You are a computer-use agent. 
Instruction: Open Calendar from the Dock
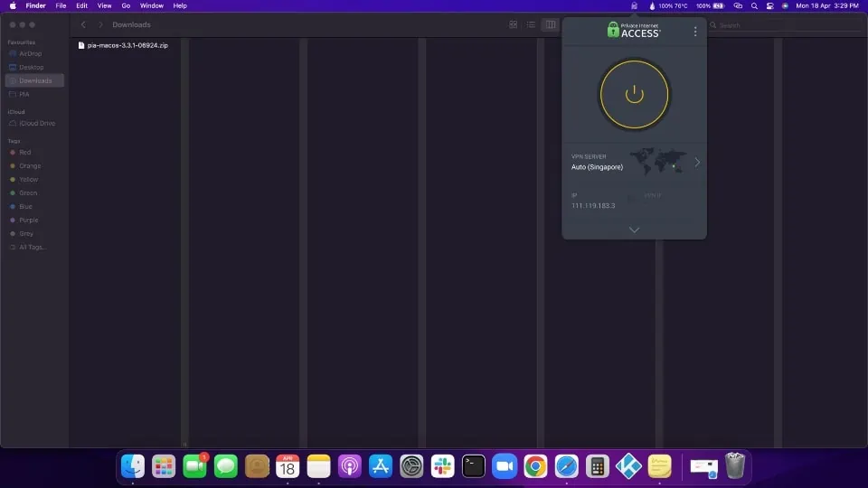click(x=288, y=466)
